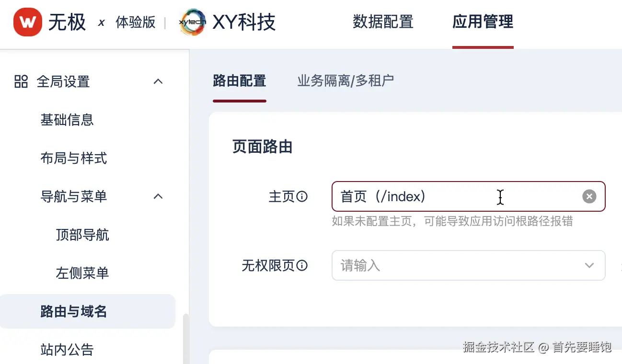
Task: Click the info icon beside 主页
Action: click(x=302, y=196)
